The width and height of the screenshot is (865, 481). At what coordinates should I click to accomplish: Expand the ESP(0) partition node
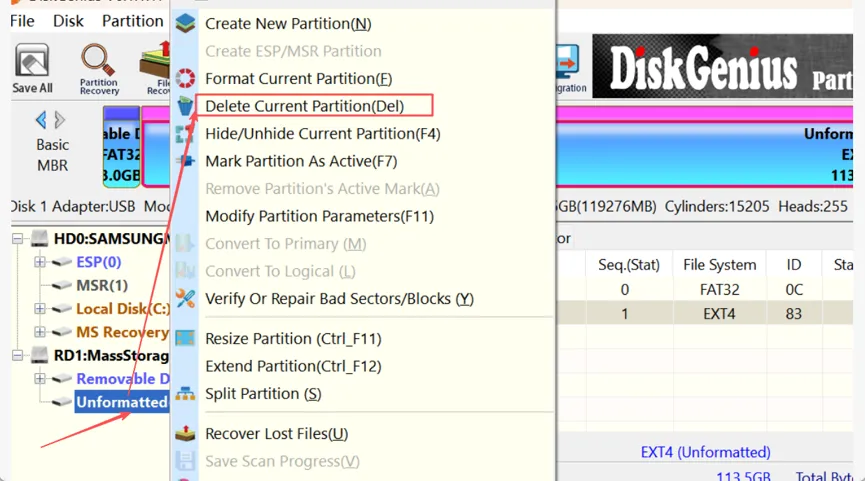click(x=40, y=261)
